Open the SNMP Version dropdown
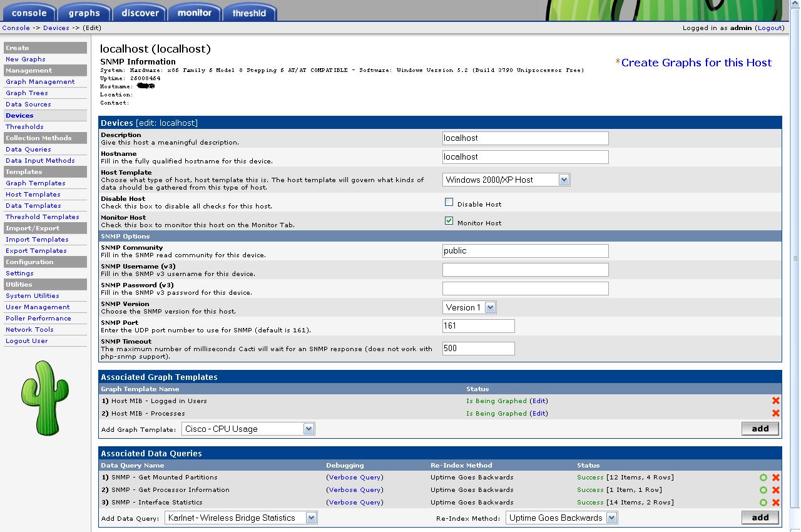 (x=469, y=307)
